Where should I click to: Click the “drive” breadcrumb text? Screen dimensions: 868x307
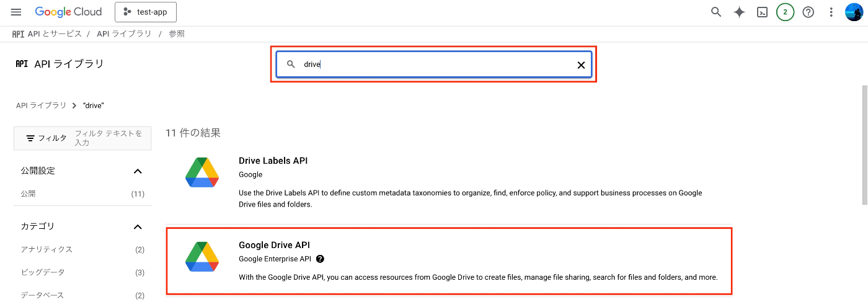(93, 105)
